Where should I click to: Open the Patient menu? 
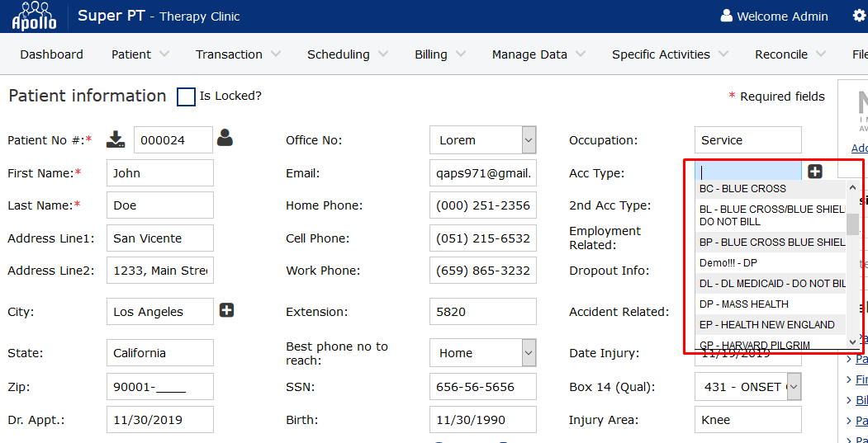(x=140, y=54)
